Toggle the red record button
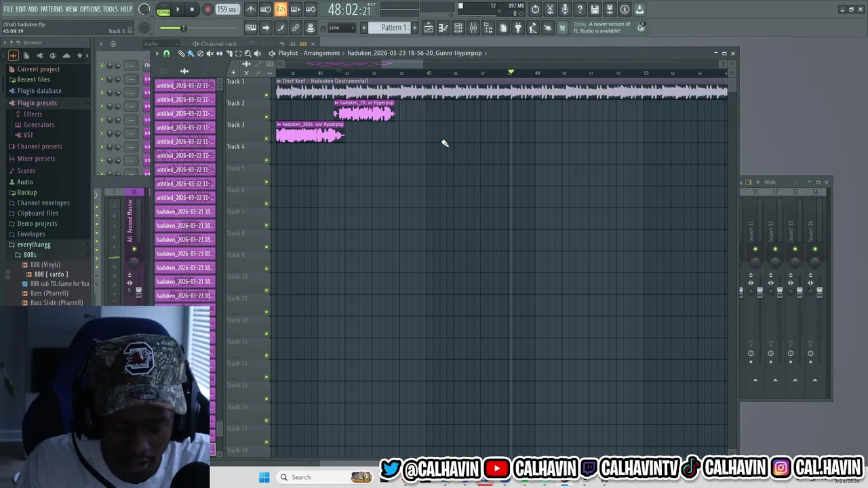 208,9
